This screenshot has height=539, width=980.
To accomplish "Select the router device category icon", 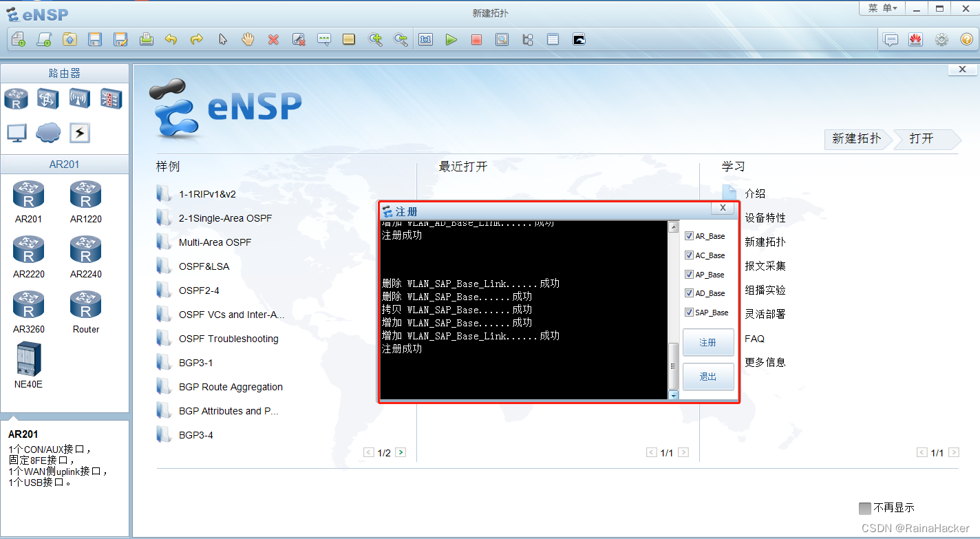I will (x=16, y=98).
